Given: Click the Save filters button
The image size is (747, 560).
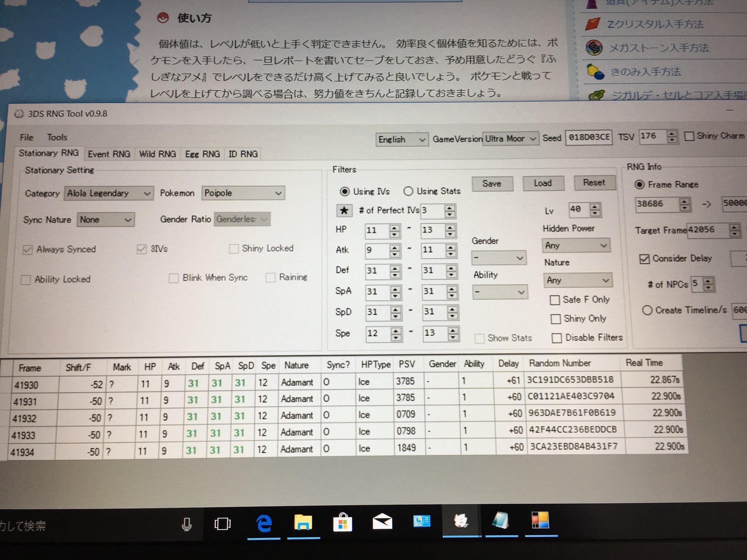Looking at the screenshot, I should [492, 184].
